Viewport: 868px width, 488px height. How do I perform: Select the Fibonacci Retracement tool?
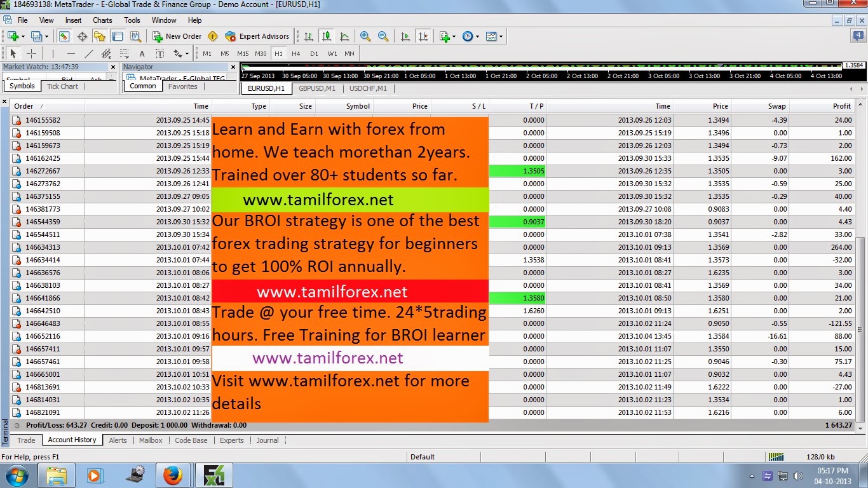pyautogui.click(x=125, y=54)
